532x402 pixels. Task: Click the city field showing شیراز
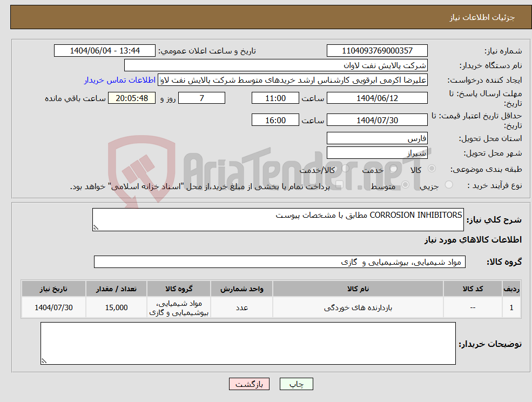click(x=377, y=152)
